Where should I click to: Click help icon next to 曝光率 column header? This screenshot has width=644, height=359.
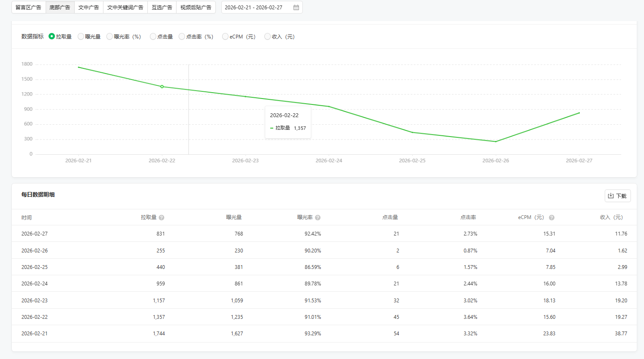point(318,217)
